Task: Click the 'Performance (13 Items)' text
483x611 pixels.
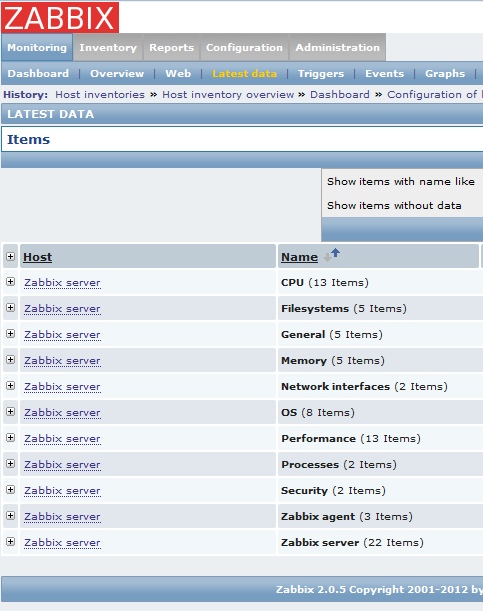Action: (x=351, y=439)
